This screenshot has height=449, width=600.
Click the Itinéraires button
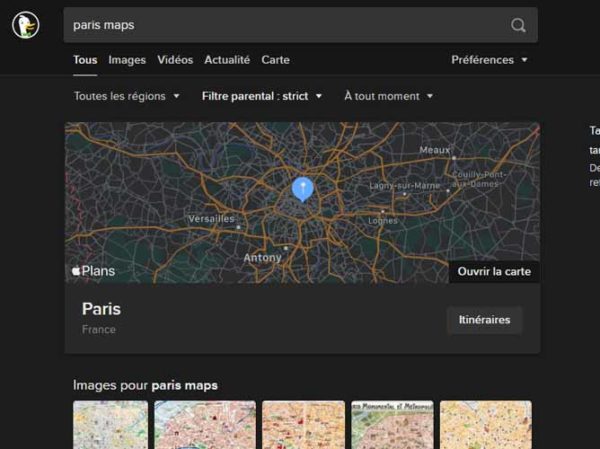click(484, 320)
